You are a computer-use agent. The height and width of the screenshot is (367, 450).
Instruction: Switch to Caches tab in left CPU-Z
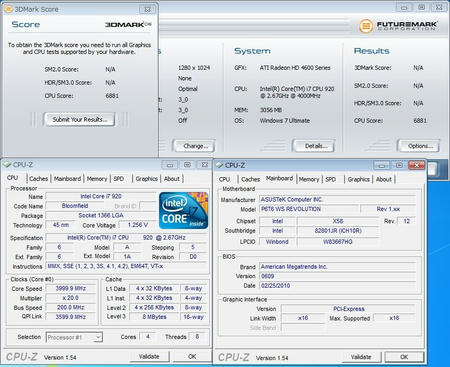(x=39, y=179)
